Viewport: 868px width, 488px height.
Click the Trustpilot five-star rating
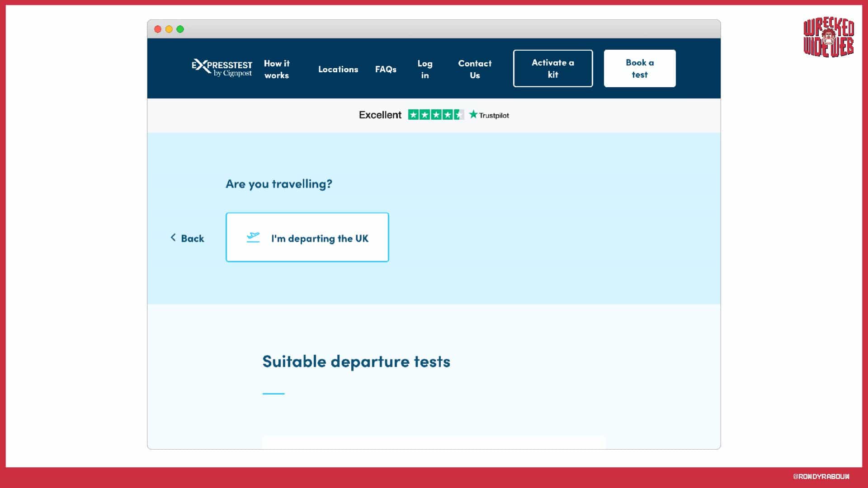[x=435, y=115]
